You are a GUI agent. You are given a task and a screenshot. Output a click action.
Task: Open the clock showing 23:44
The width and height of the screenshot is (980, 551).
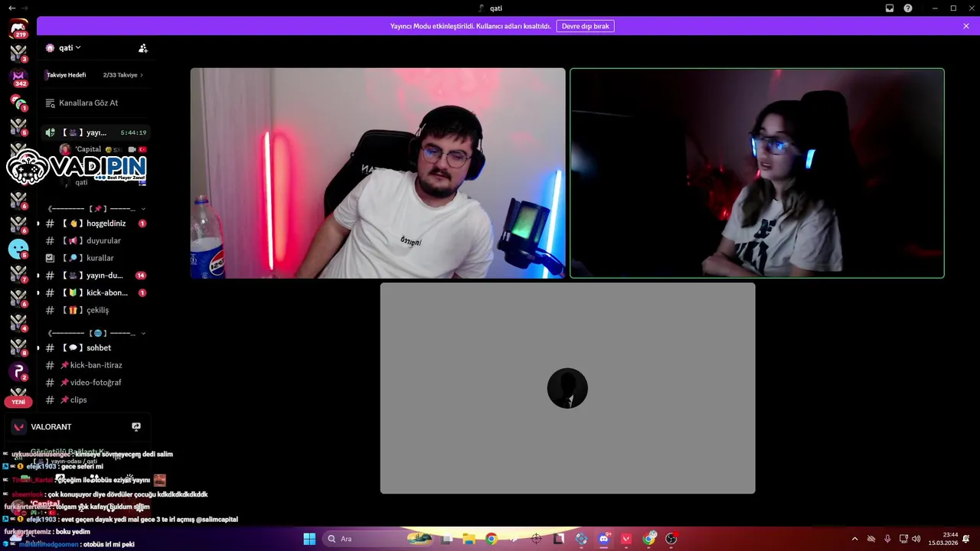point(942,539)
